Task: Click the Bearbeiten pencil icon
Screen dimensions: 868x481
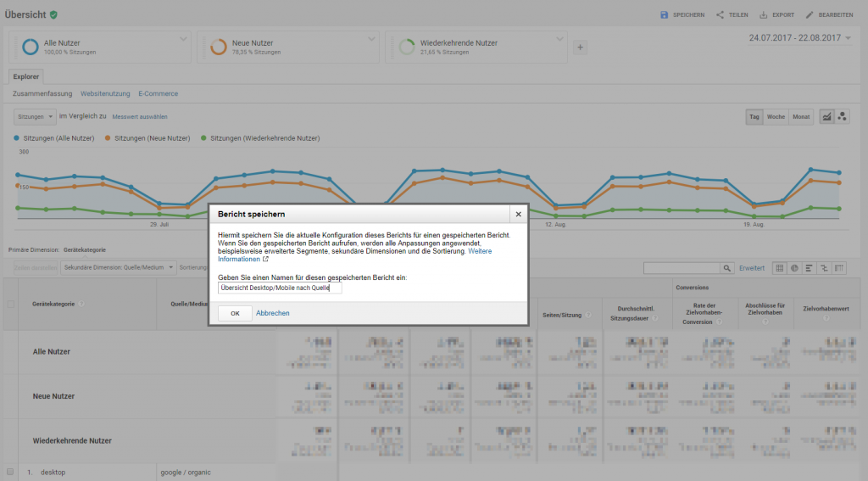Action: pos(810,15)
